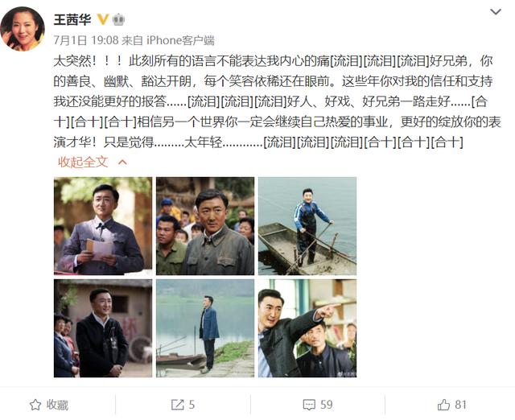
Task: Open the 王茜华 username link
Action: [72, 19]
